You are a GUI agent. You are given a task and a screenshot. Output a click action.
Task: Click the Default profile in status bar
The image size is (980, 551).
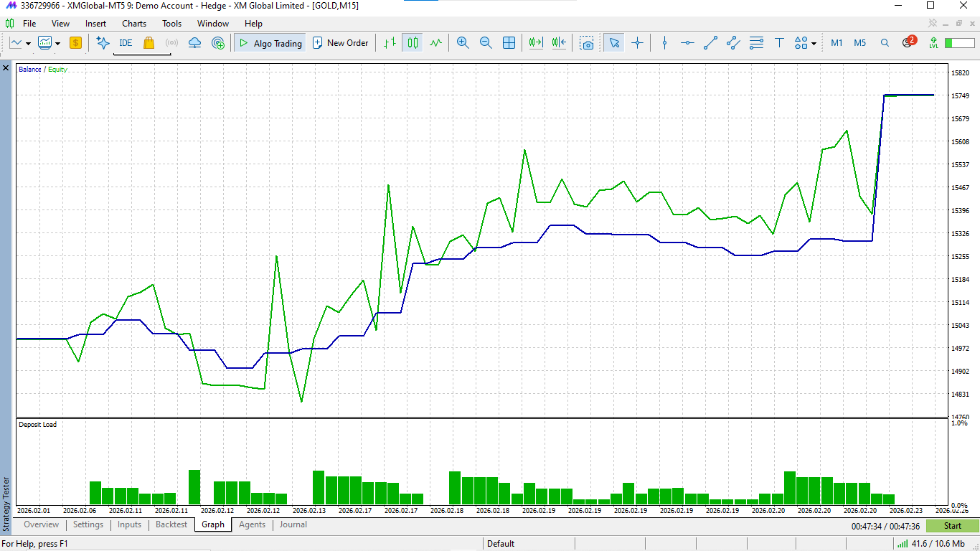(x=501, y=544)
